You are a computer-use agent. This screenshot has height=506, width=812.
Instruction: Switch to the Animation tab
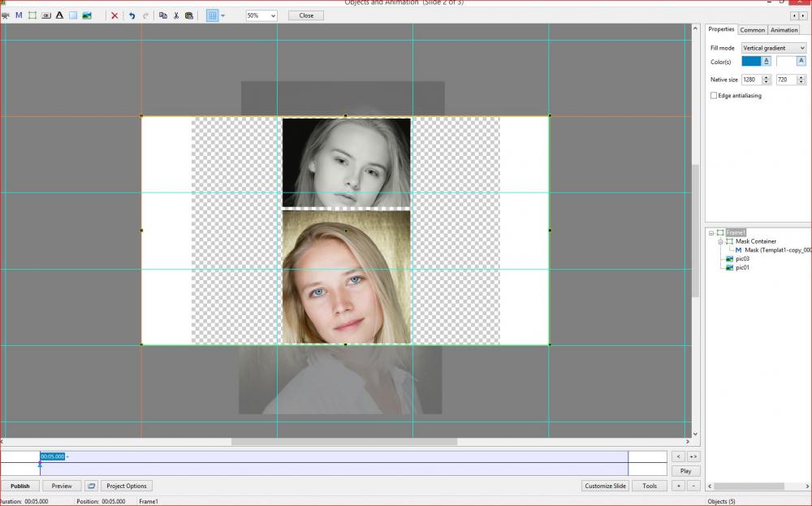pos(784,30)
